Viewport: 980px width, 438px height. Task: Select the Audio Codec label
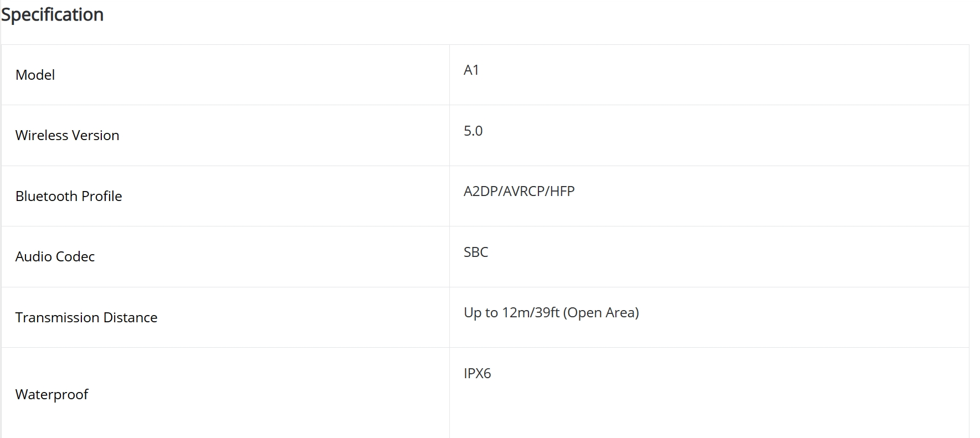coord(55,256)
